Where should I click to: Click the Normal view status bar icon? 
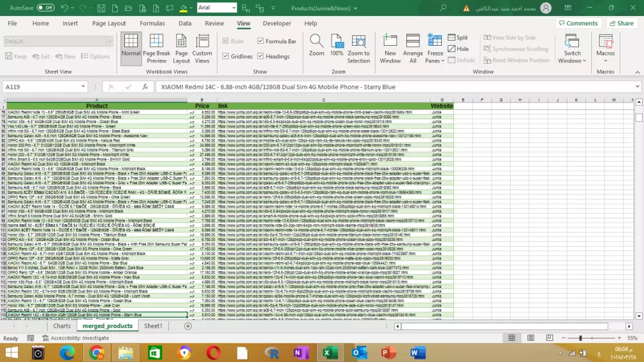pyautogui.click(x=512, y=338)
